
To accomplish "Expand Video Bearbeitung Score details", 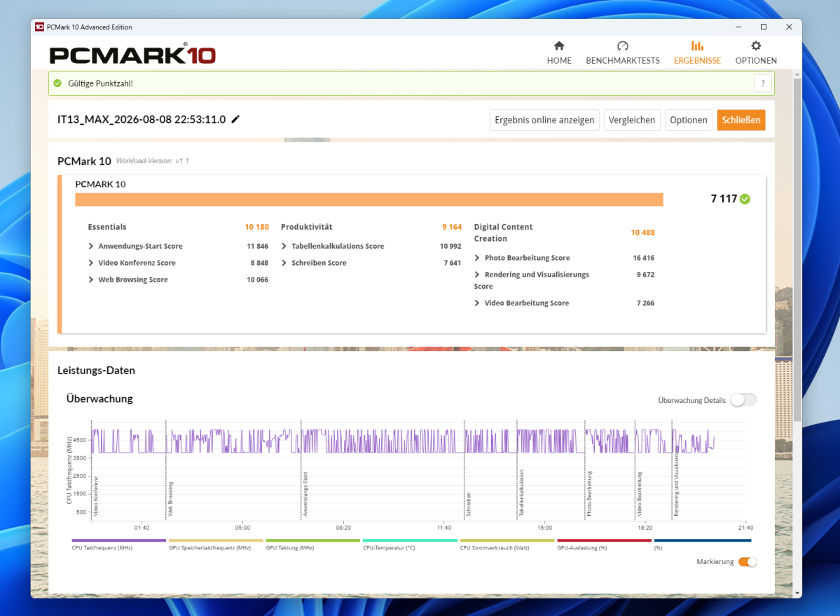I will tap(477, 303).
